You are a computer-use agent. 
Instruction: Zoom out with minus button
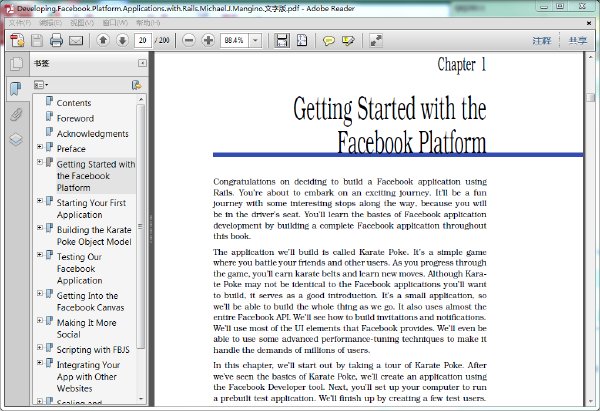click(x=189, y=40)
